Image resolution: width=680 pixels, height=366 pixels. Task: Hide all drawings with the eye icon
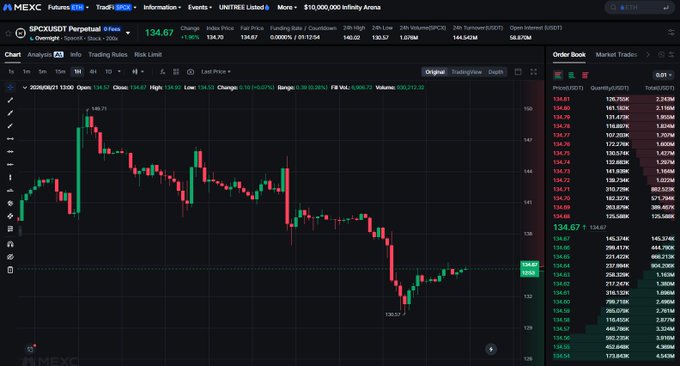tap(10, 257)
